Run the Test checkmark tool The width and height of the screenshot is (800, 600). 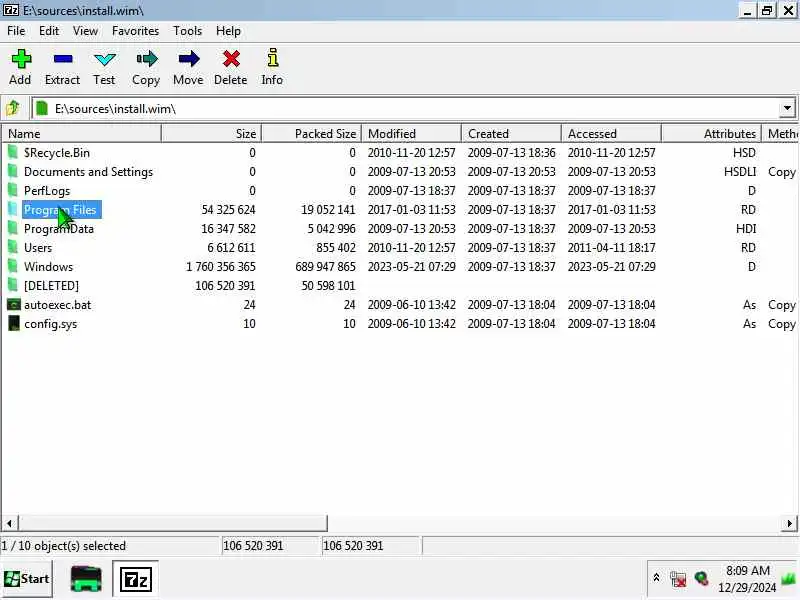pyautogui.click(x=105, y=60)
